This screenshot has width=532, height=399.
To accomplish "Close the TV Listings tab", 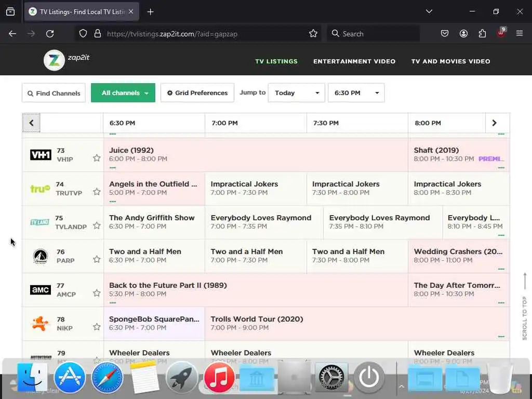I will [x=131, y=11].
